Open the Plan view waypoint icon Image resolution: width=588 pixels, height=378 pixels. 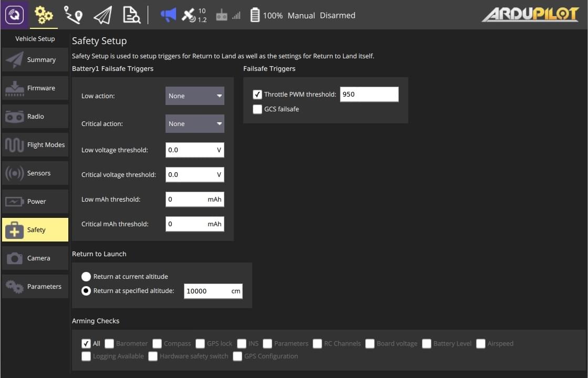[73, 15]
